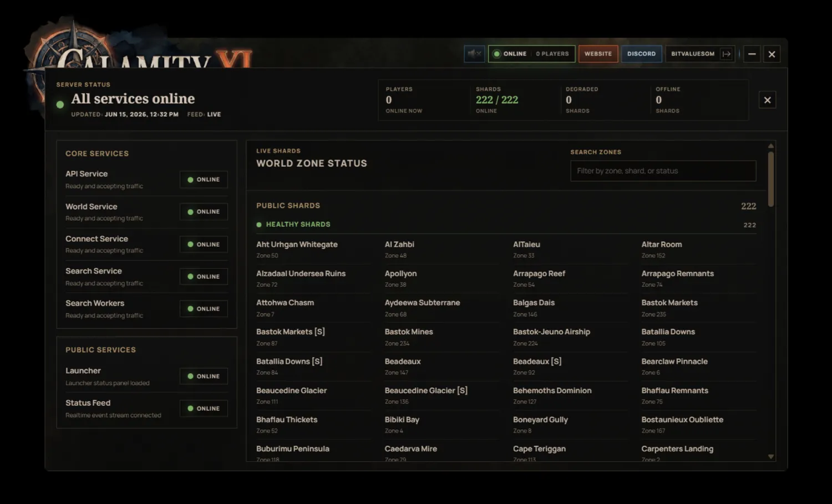Open the DISCORD link button
Image resolution: width=832 pixels, height=504 pixels.
click(x=641, y=54)
